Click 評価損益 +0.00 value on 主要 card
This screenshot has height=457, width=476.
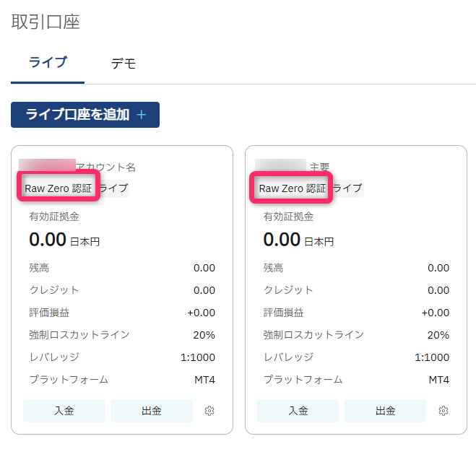[x=436, y=313]
